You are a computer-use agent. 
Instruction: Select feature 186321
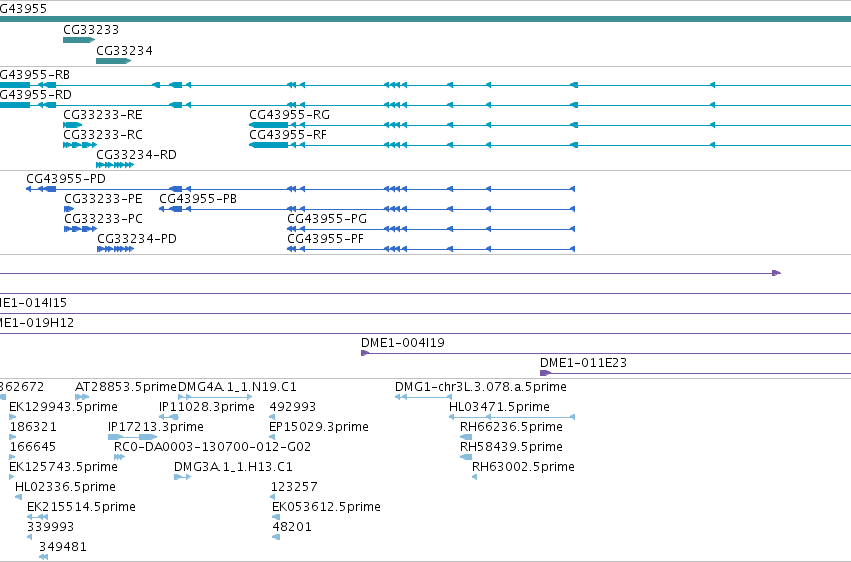point(33,427)
